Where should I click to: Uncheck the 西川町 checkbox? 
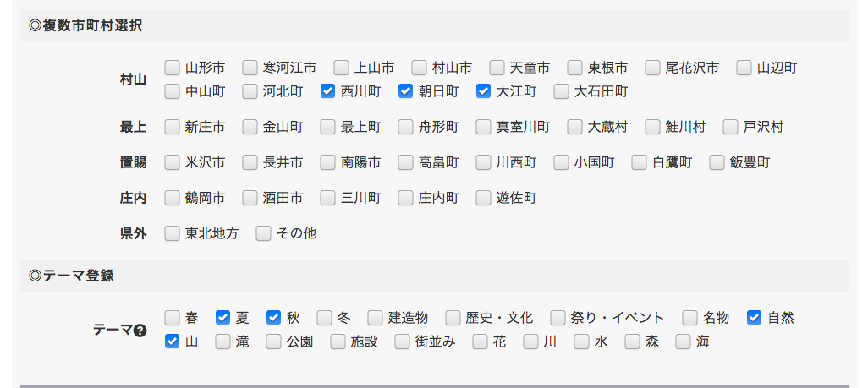327,90
